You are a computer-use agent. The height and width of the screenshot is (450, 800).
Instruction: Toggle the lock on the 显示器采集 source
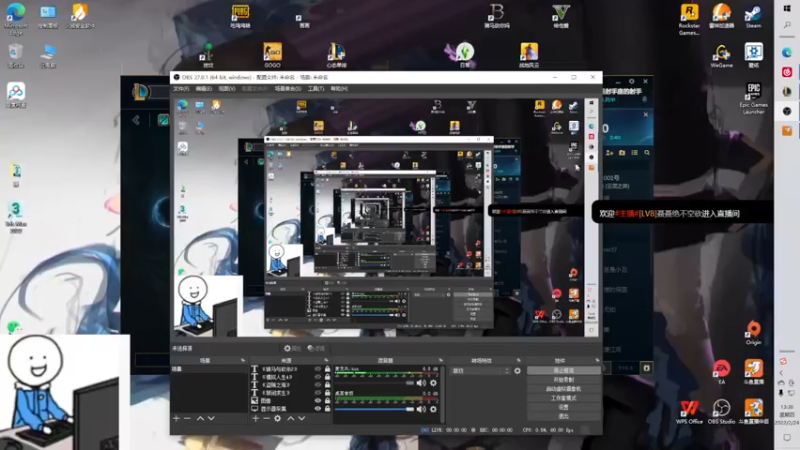[328, 409]
